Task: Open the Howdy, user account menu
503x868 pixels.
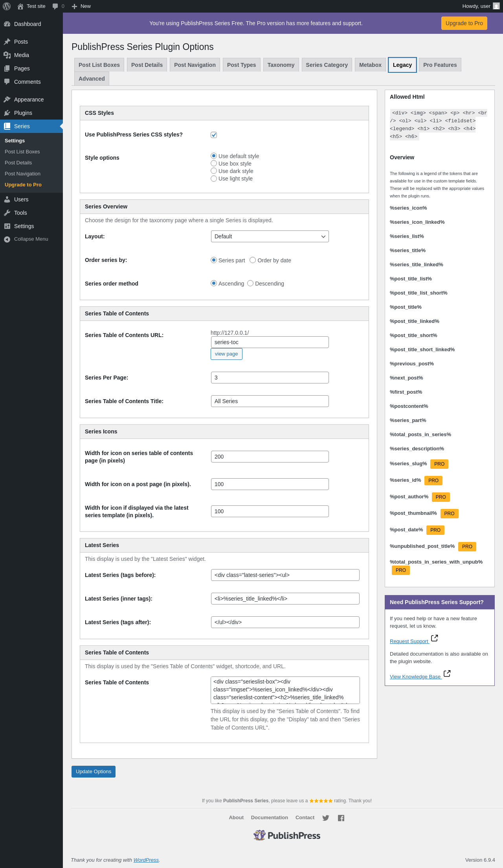Action: coord(480,6)
